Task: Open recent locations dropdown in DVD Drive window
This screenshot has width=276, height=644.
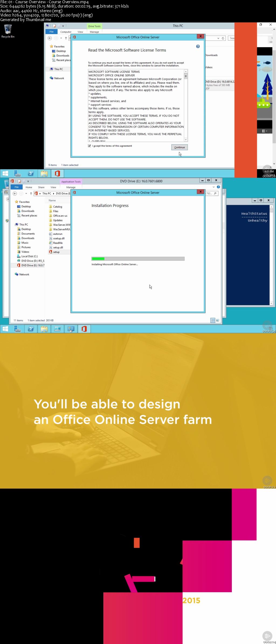Action: (x=26, y=193)
